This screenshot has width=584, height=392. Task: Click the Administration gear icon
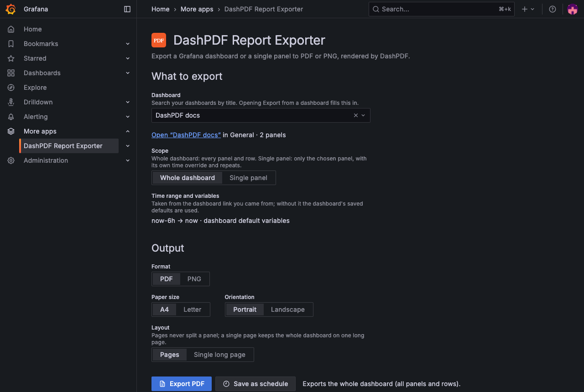point(11,160)
